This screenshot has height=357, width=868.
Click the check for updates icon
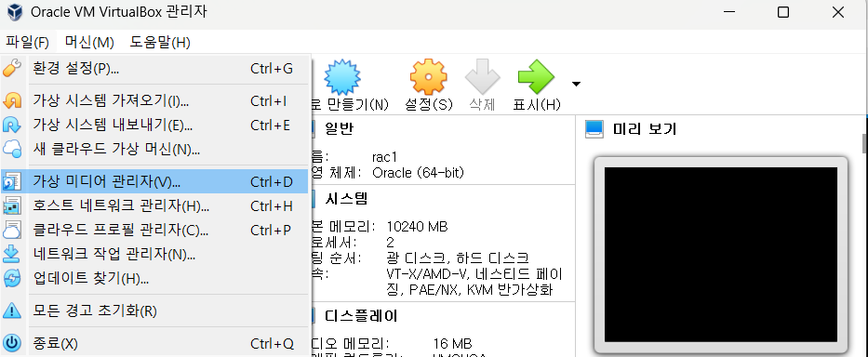click(x=12, y=278)
